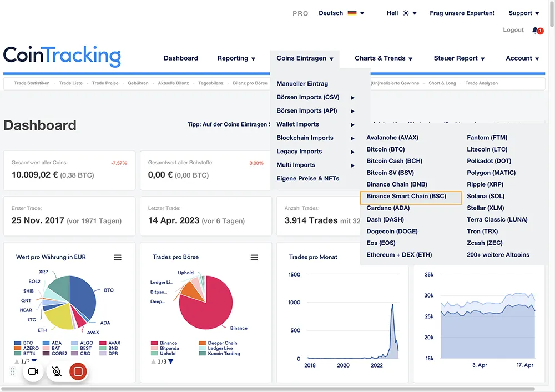555x392 pixels.
Task: Toggle the muted microphone button
Action: coord(56,371)
